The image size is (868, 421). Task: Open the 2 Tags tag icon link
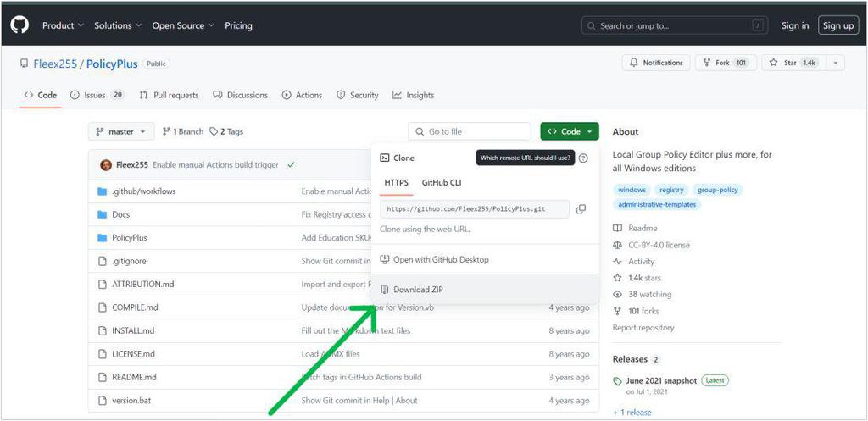[x=225, y=131]
